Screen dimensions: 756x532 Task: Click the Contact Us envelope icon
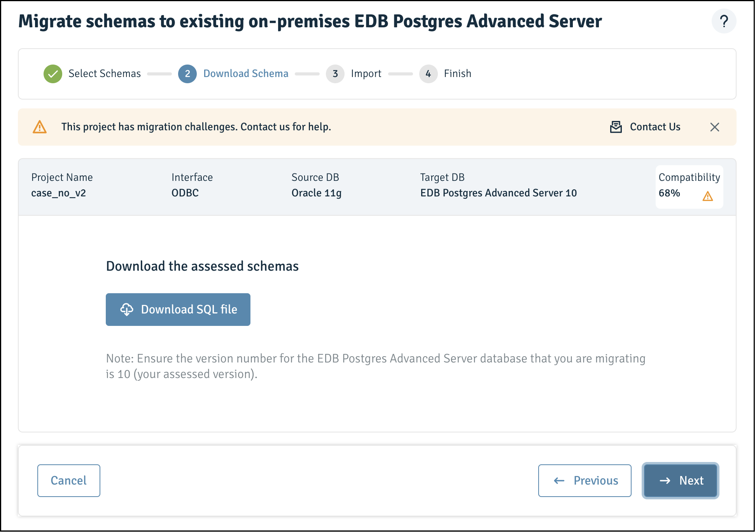click(x=616, y=127)
